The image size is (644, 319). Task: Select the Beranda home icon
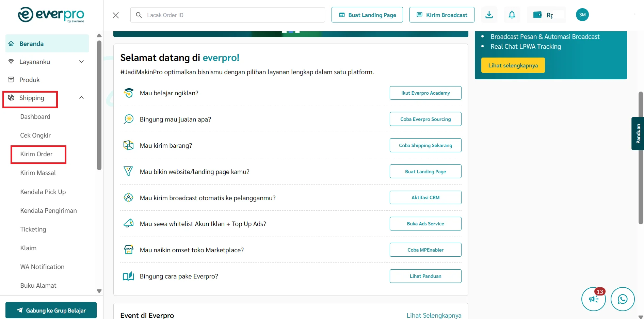pos(11,44)
